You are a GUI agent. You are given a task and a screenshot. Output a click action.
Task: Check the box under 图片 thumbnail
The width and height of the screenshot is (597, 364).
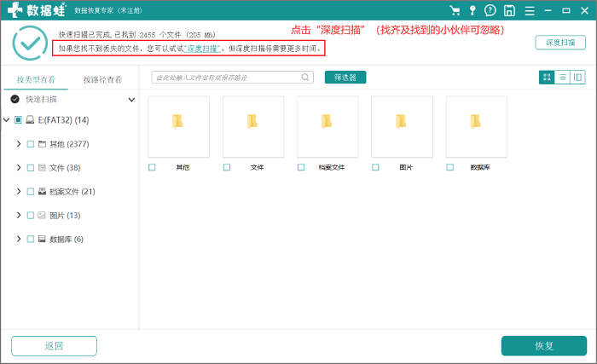coord(375,167)
